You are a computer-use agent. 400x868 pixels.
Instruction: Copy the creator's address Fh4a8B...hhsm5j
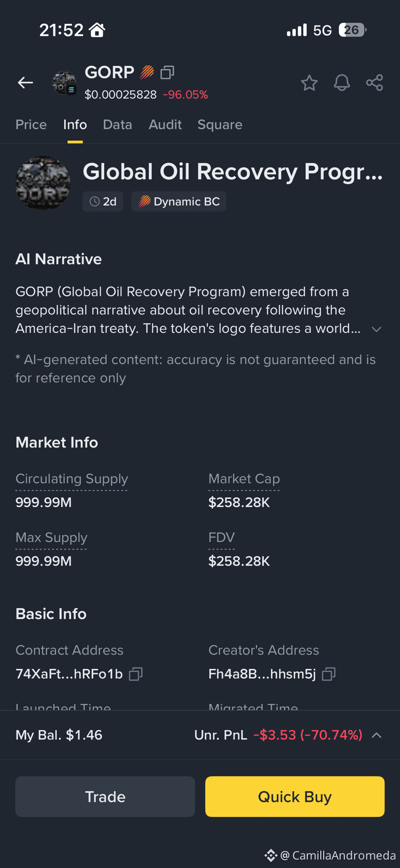point(329,674)
